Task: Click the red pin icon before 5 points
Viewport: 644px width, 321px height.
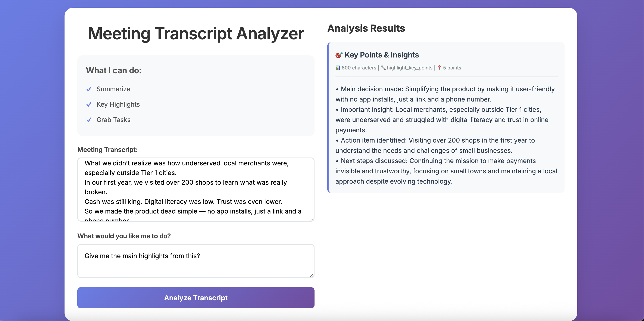Action: pos(439,68)
